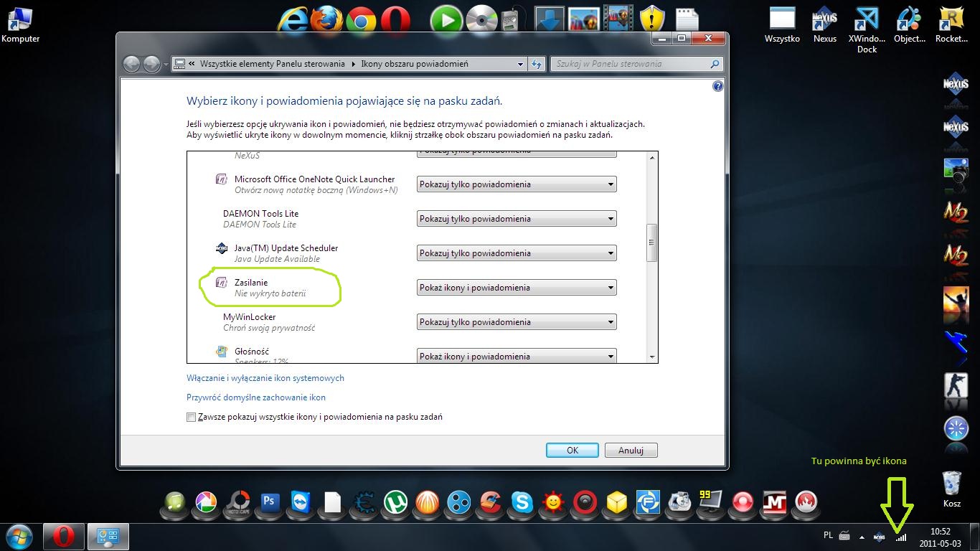This screenshot has width=980, height=551.
Task: Click 'Wszystkie elementy Panelu sterowania' breadcrumb
Action: (273, 64)
